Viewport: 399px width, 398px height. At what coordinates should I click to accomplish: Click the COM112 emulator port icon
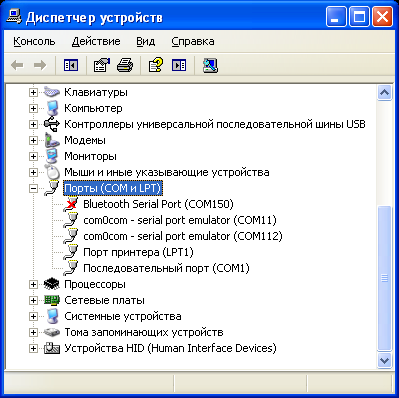tap(71, 236)
